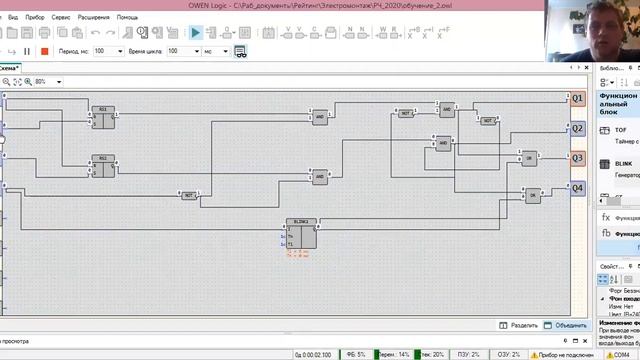The height and width of the screenshot is (360, 640).
Task: Click the zoom out magnifier icon
Action: click(x=6, y=82)
